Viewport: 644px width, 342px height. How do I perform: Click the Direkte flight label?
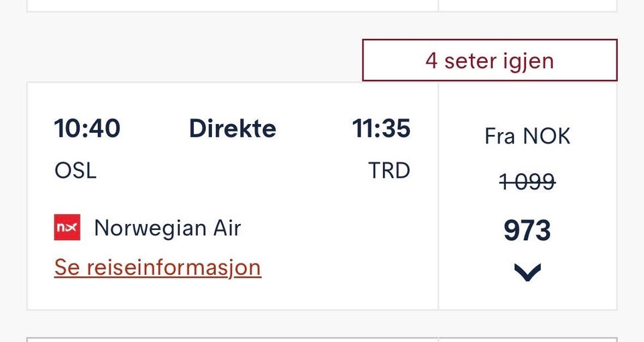pos(233,128)
